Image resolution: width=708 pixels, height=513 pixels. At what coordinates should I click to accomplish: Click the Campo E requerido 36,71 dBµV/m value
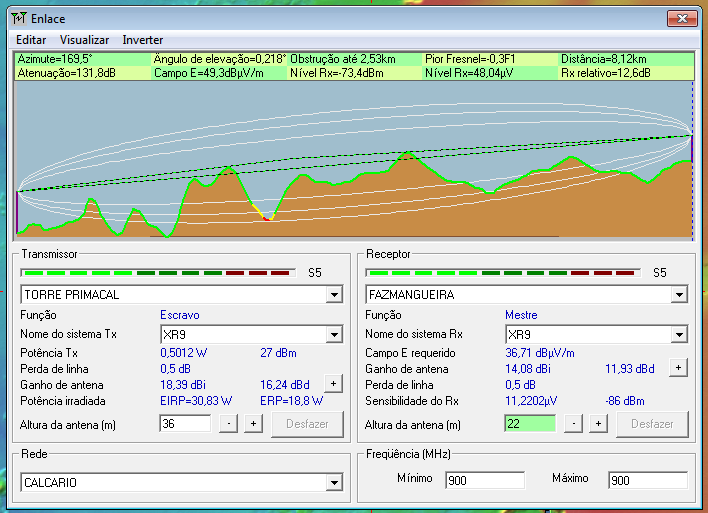540,353
